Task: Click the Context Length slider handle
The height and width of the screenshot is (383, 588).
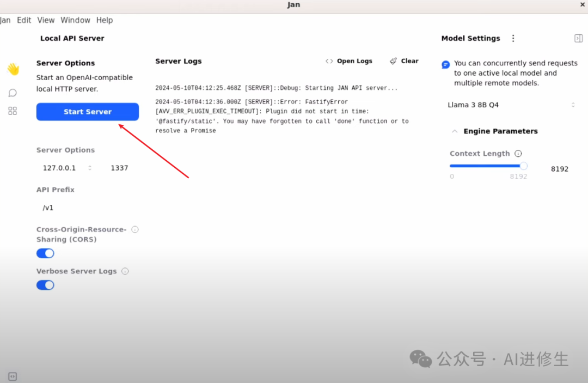Action: coord(524,166)
